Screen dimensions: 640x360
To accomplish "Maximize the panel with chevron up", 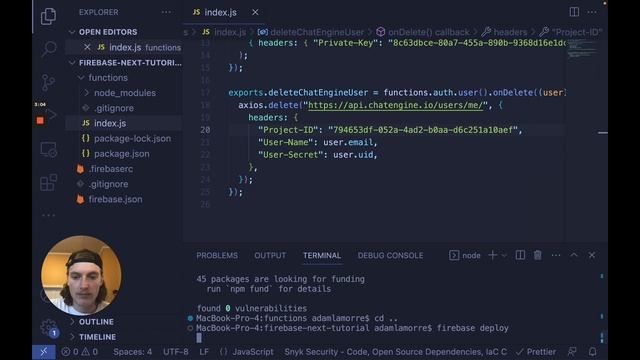I will click(574, 255).
